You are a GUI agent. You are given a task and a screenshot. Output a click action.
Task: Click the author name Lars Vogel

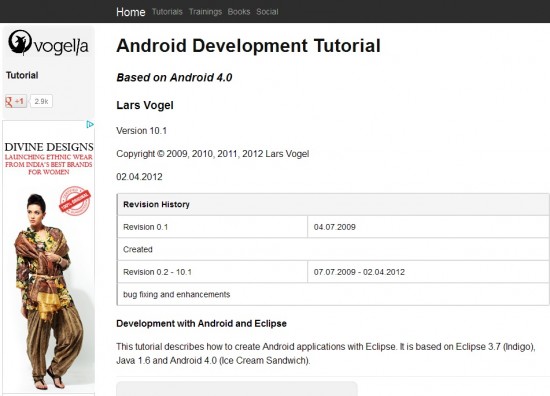tap(145, 105)
